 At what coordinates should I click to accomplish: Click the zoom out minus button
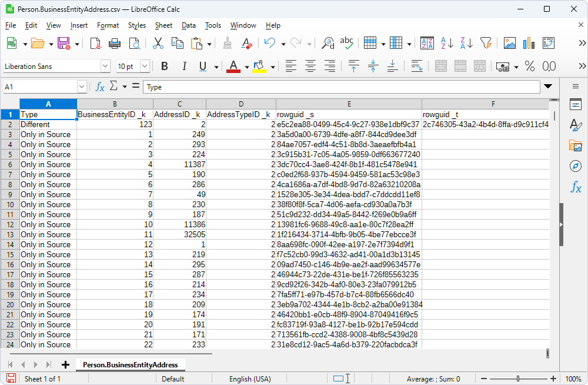click(x=484, y=379)
